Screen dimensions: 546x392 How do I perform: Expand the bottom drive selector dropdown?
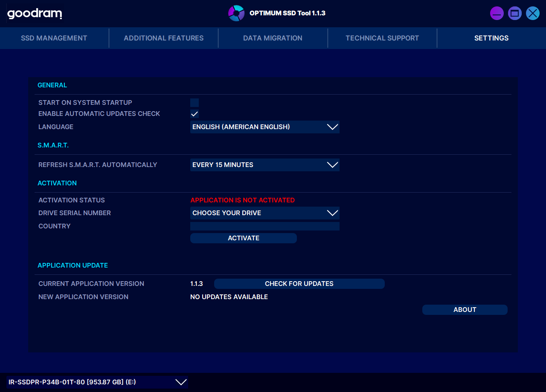97,382
